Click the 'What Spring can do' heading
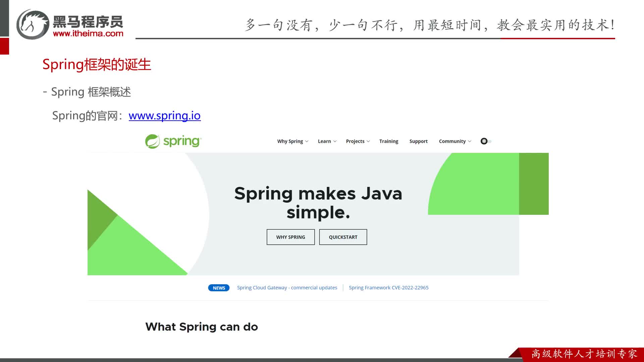This screenshot has height=362, width=644. (x=202, y=327)
